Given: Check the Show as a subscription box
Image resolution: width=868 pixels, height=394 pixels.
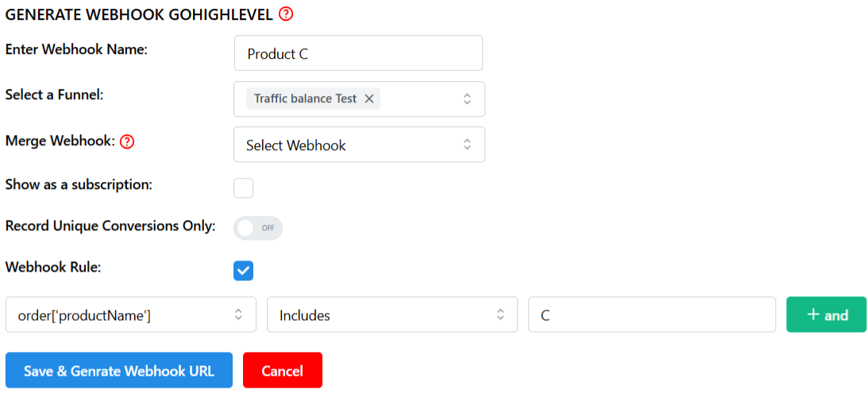Looking at the screenshot, I should [244, 188].
